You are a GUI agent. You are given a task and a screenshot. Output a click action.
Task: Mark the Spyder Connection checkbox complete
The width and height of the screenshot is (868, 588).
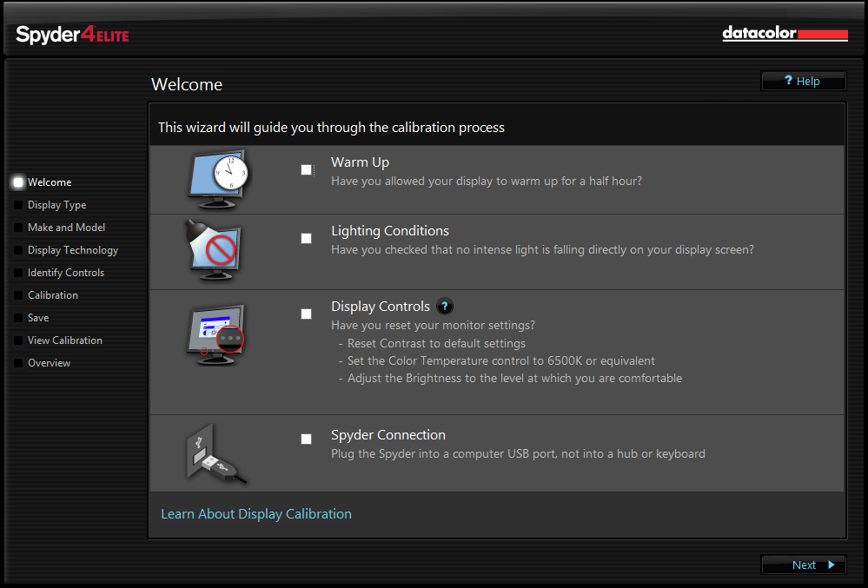(x=306, y=439)
